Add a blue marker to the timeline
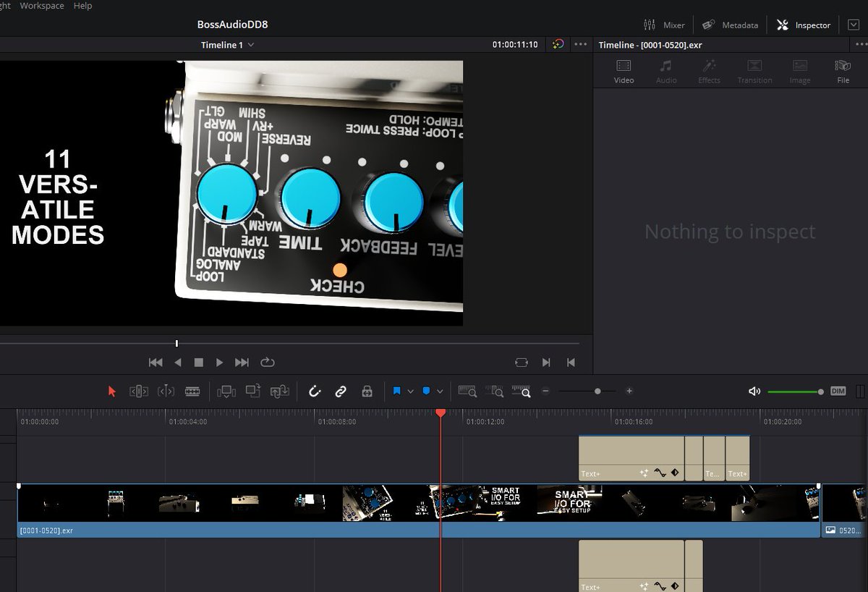This screenshot has width=868, height=592. (x=427, y=392)
